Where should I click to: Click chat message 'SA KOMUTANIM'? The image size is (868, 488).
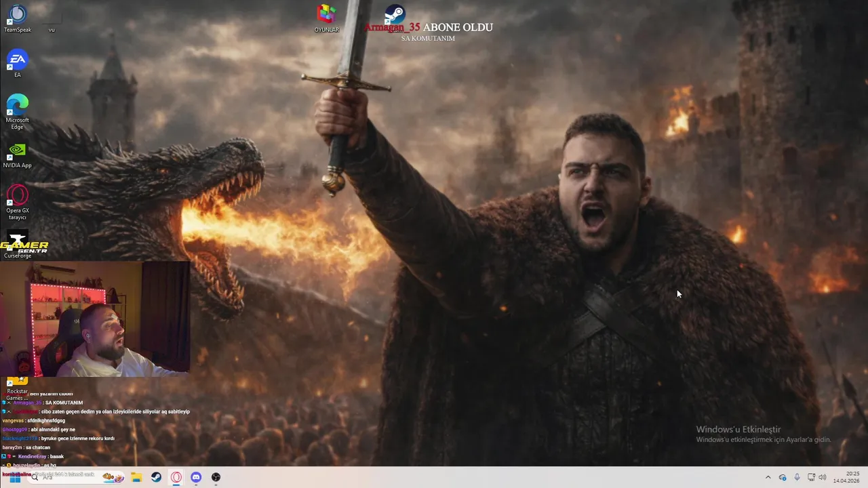64,403
